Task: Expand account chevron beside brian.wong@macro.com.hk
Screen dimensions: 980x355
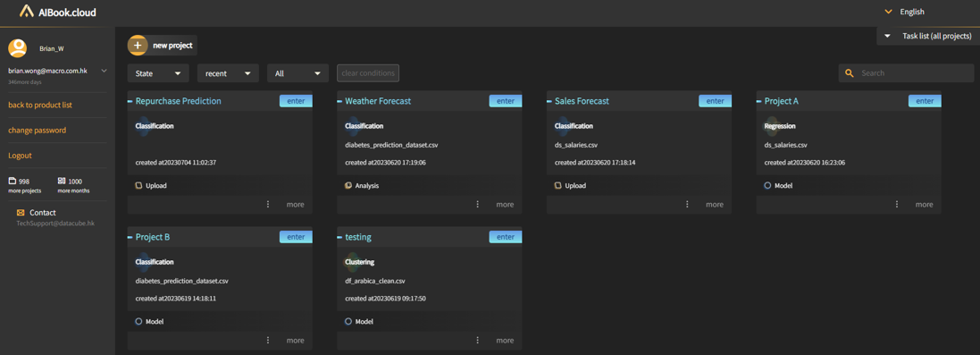Action: (x=104, y=71)
